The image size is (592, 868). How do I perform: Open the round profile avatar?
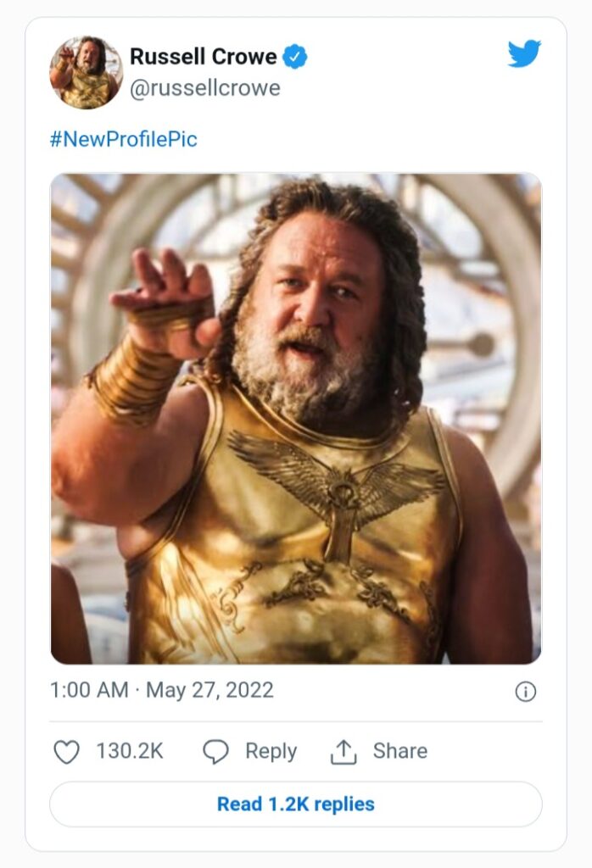(87, 72)
